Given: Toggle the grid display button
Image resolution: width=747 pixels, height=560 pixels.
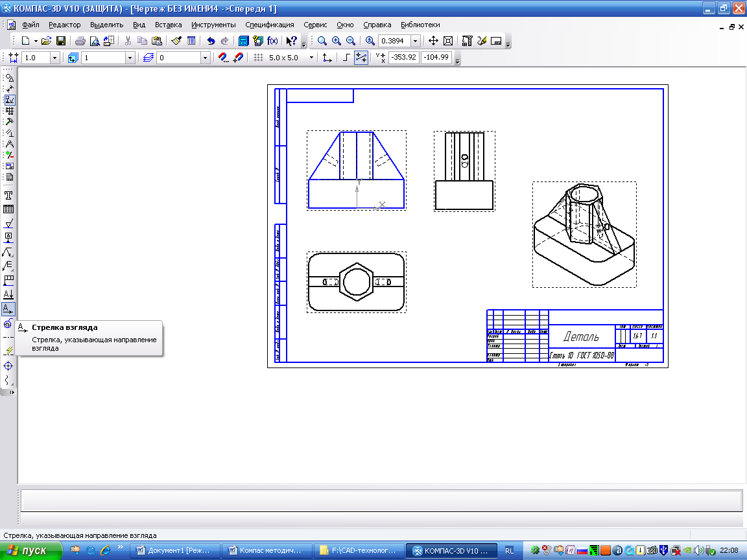Looking at the screenshot, I should [x=258, y=58].
